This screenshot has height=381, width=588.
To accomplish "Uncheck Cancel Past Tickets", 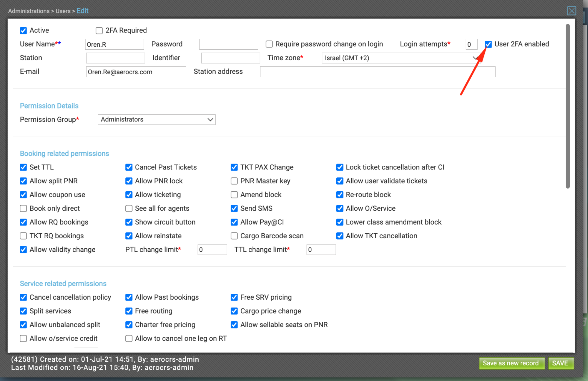I will point(129,167).
